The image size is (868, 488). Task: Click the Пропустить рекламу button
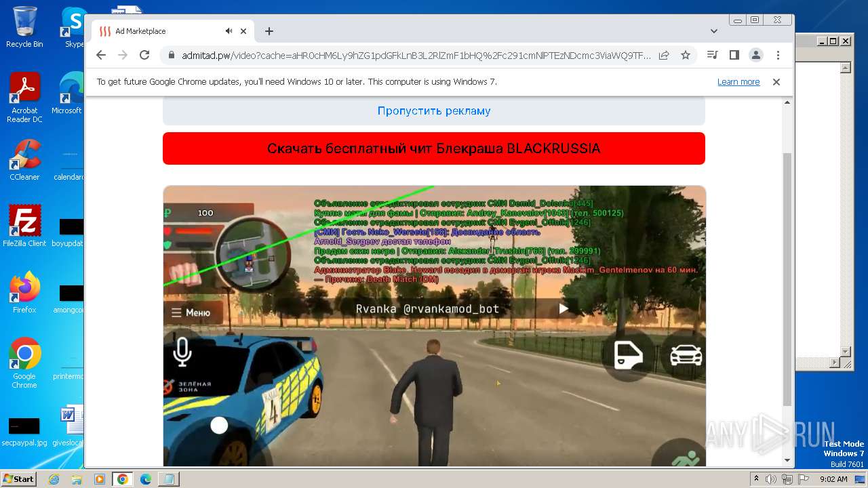click(x=434, y=111)
